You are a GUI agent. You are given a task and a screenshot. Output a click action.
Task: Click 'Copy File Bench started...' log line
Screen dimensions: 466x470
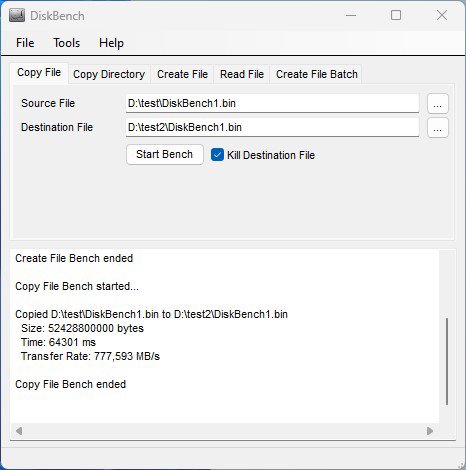click(77, 286)
